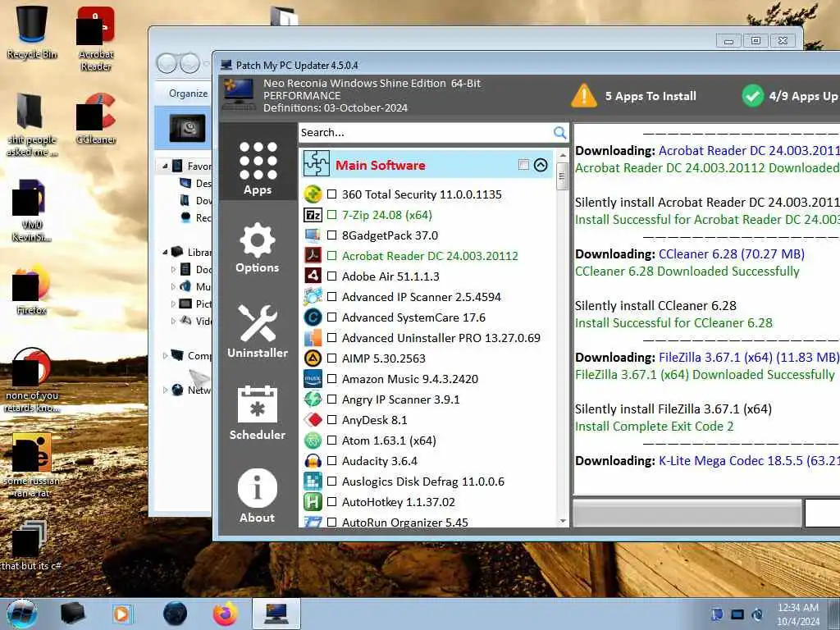Click the Adobe Air app icon

click(x=313, y=276)
